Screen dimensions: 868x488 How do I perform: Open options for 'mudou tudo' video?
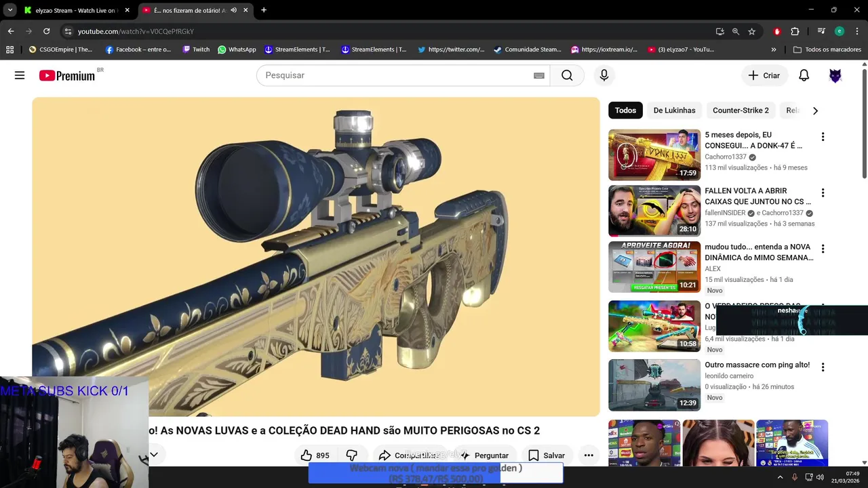(x=823, y=249)
